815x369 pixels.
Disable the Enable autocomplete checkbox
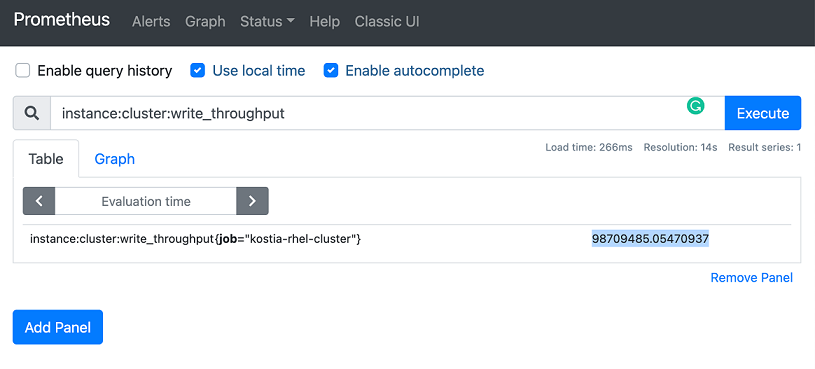pos(331,71)
